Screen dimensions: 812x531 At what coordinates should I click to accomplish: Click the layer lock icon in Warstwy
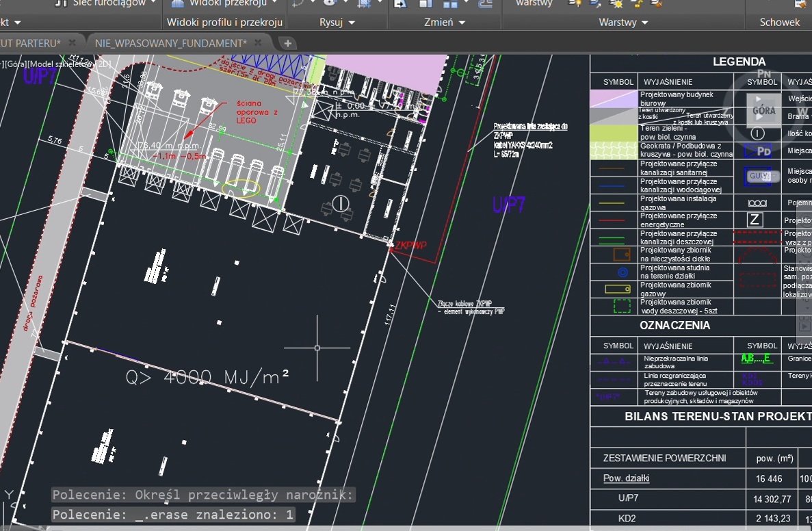pos(637,4)
